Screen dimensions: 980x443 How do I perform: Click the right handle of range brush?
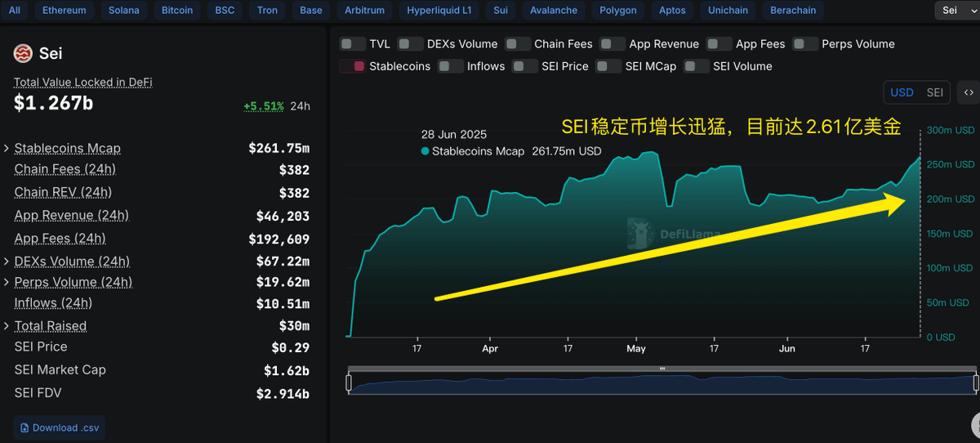[x=976, y=383]
